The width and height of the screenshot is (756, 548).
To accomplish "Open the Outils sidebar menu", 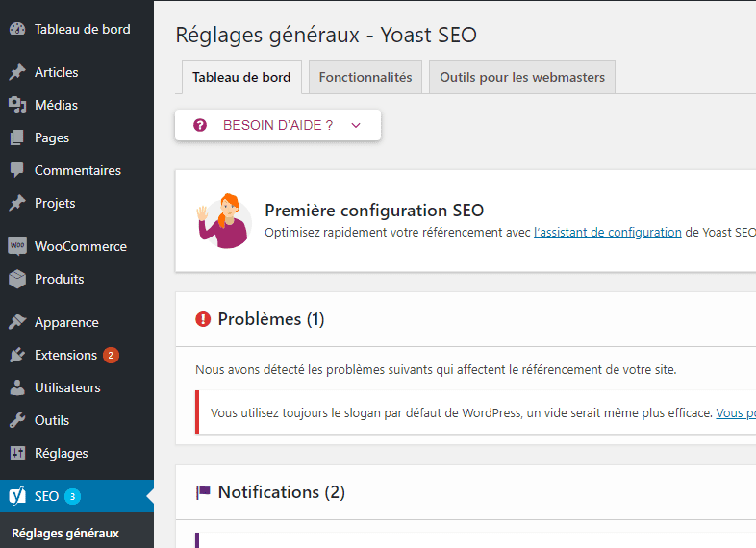I will click(77, 420).
